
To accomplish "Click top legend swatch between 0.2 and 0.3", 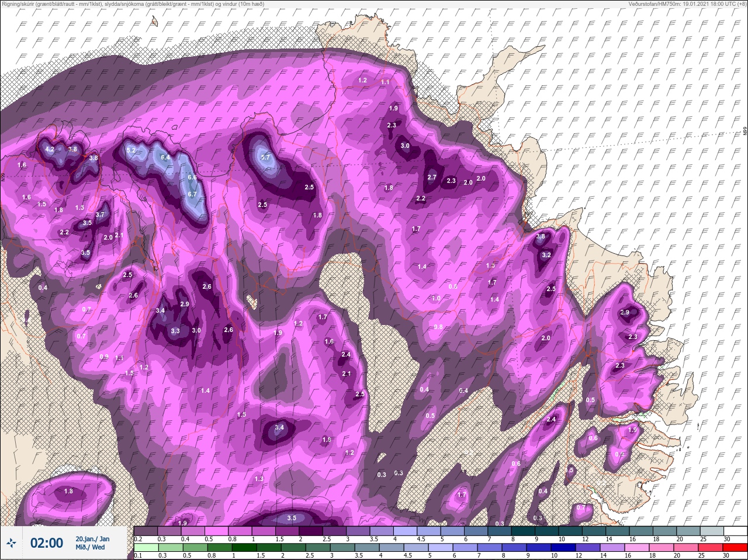I will [146, 531].
